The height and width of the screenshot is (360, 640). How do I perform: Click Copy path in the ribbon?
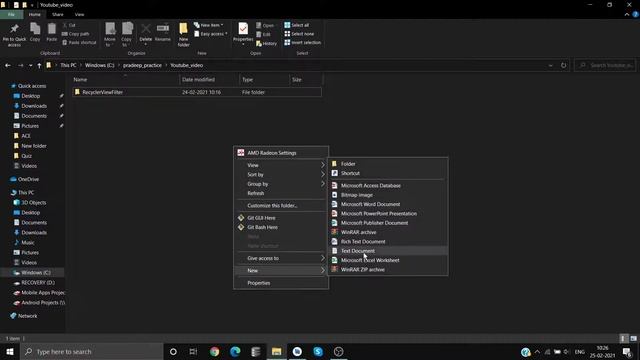[76, 34]
